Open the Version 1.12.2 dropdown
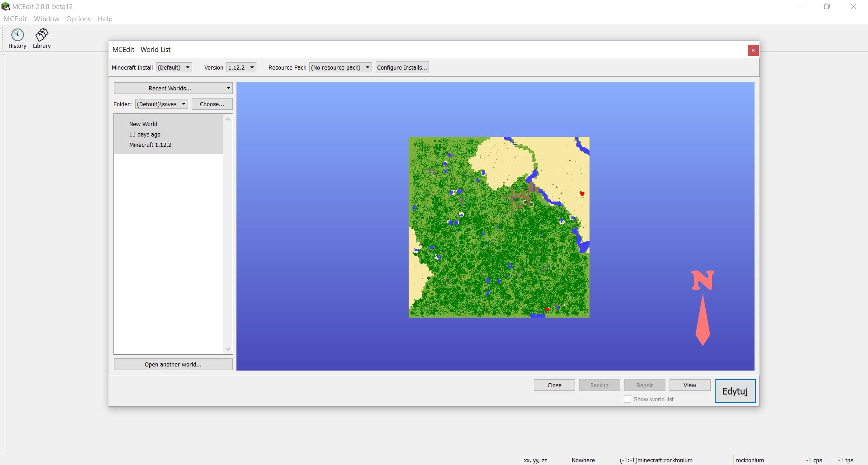Viewport: 868px width, 465px height. point(241,67)
